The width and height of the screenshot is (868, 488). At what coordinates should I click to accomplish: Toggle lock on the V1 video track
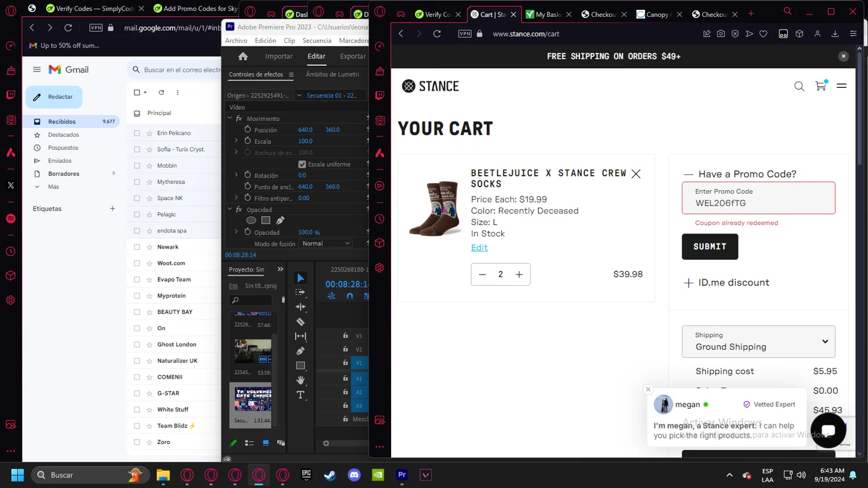345,363
